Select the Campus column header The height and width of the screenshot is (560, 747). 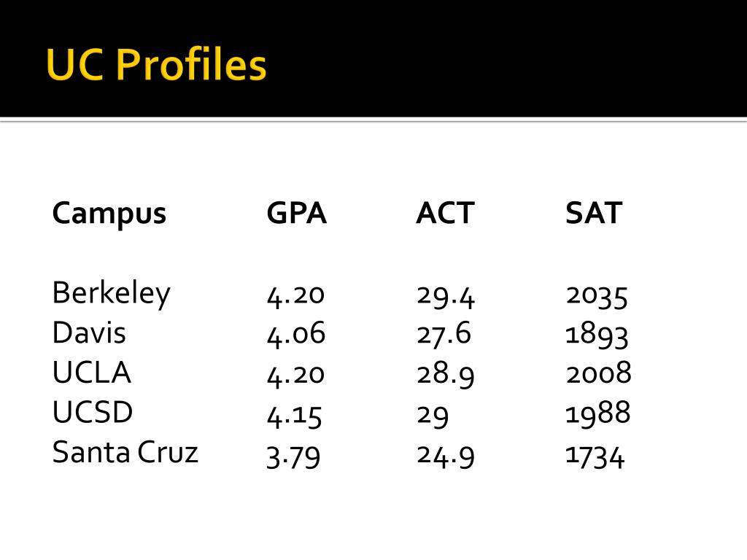coord(109,214)
